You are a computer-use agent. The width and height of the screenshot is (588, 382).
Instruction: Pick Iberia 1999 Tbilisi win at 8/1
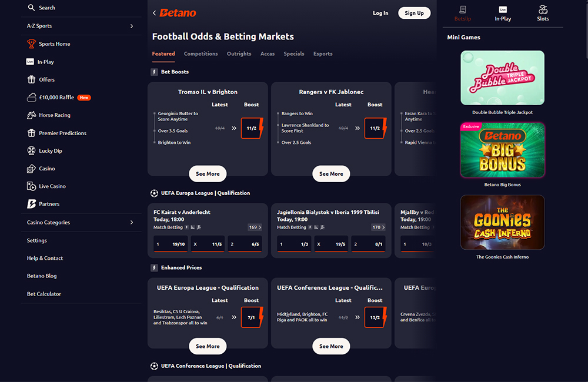[x=368, y=244]
